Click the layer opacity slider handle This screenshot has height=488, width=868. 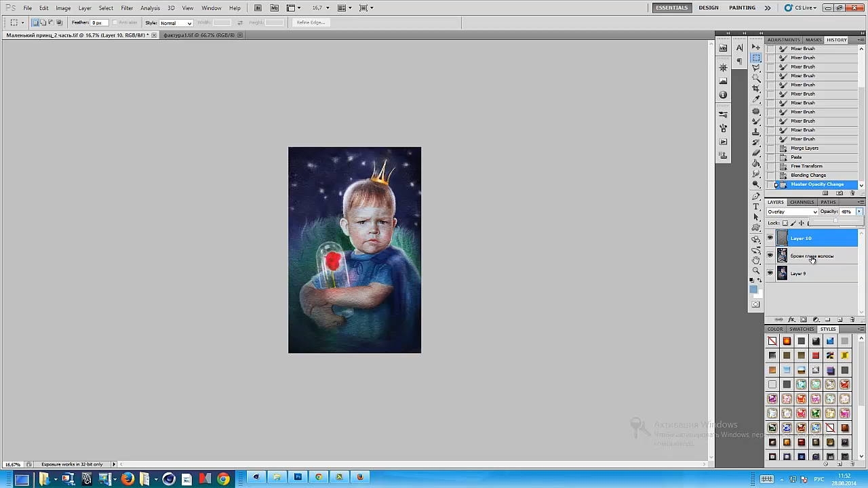[x=835, y=221]
